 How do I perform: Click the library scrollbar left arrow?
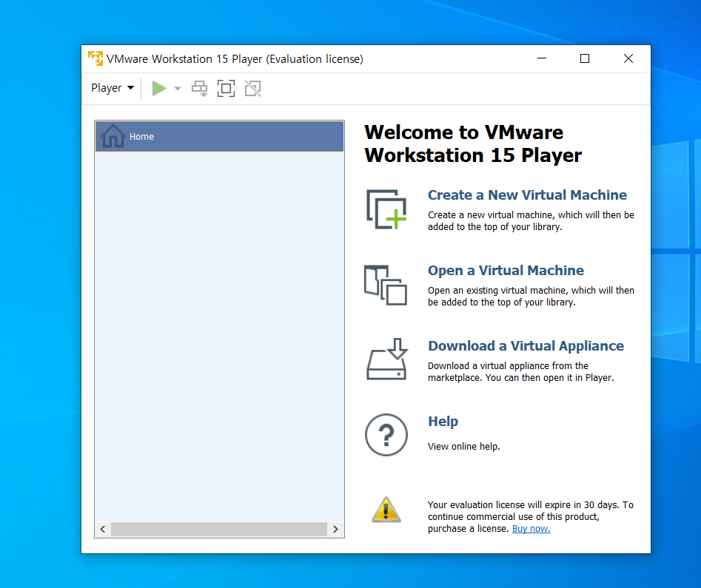click(x=103, y=530)
